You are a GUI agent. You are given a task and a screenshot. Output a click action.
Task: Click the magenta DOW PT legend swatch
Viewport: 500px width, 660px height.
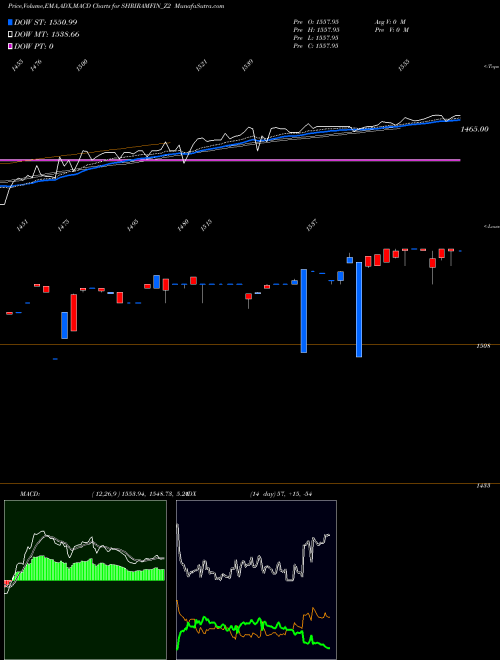point(10,46)
